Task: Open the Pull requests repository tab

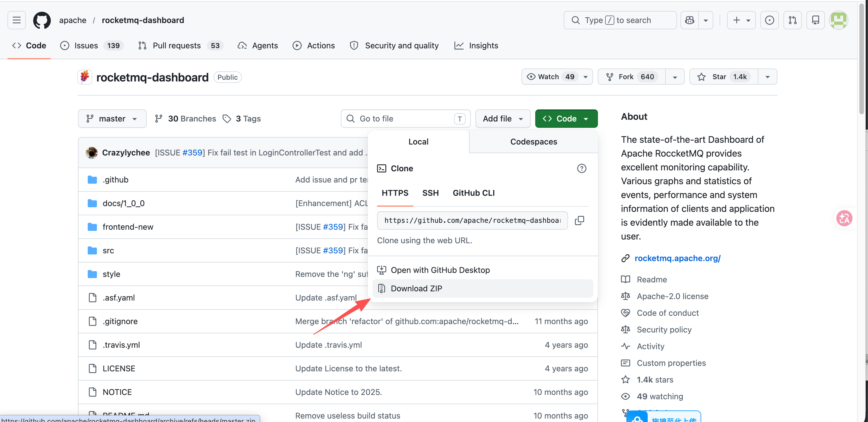Action: 181,45
